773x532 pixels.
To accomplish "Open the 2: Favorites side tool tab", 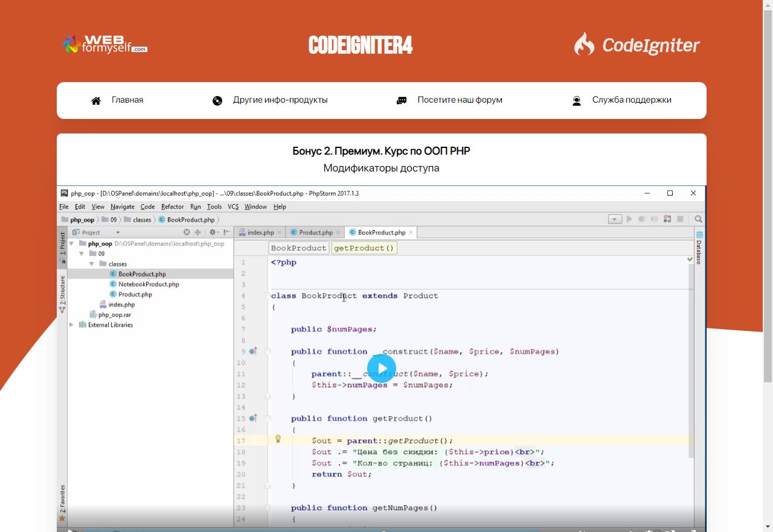I will click(x=62, y=502).
